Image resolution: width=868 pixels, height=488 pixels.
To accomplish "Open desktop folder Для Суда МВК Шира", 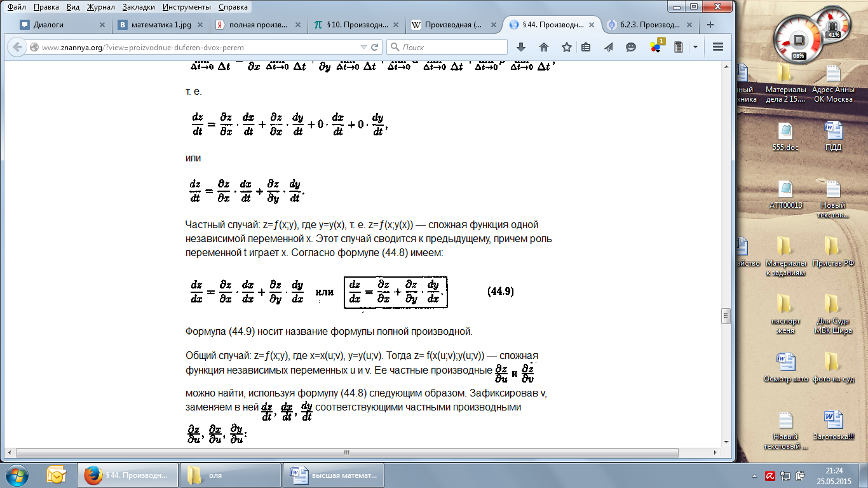I will (x=833, y=315).
